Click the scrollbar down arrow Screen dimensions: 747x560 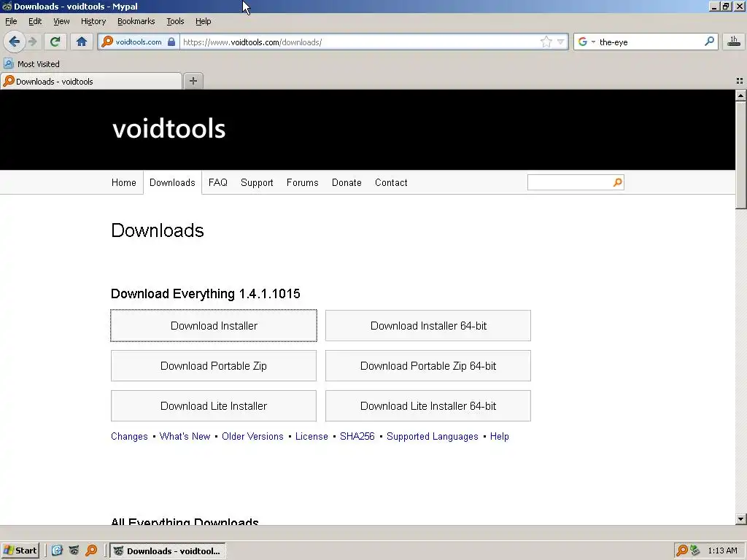(741, 519)
